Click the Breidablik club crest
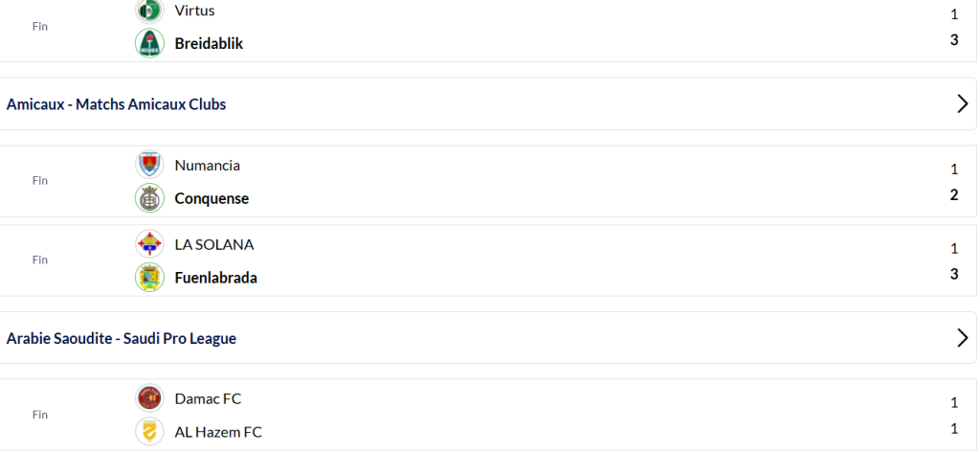 tap(149, 43)
